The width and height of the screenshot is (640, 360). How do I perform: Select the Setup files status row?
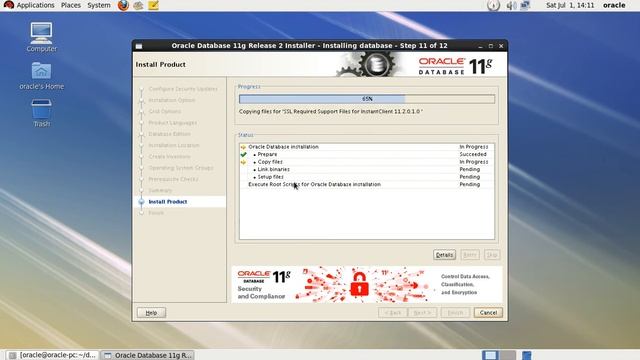(367, 177)
